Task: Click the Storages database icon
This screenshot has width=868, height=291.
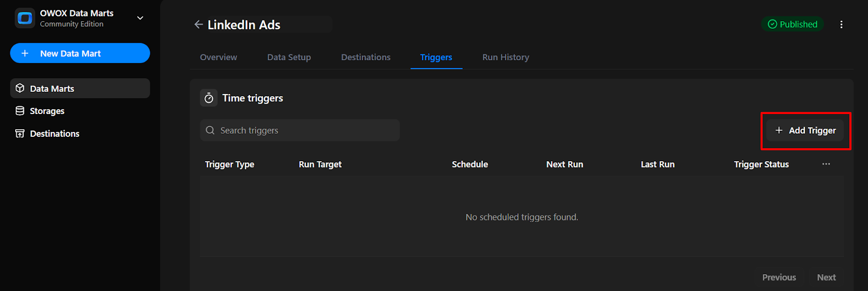Action: point(20,111)
